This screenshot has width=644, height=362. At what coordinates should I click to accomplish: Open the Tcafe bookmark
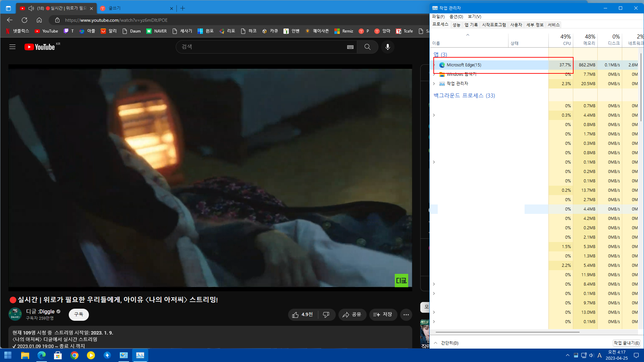404,31
